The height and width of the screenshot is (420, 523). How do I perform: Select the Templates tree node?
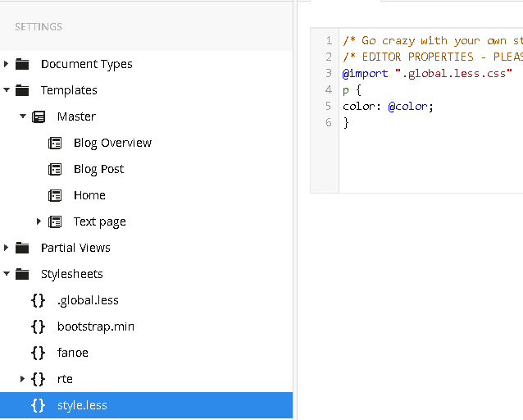[69, 90]
